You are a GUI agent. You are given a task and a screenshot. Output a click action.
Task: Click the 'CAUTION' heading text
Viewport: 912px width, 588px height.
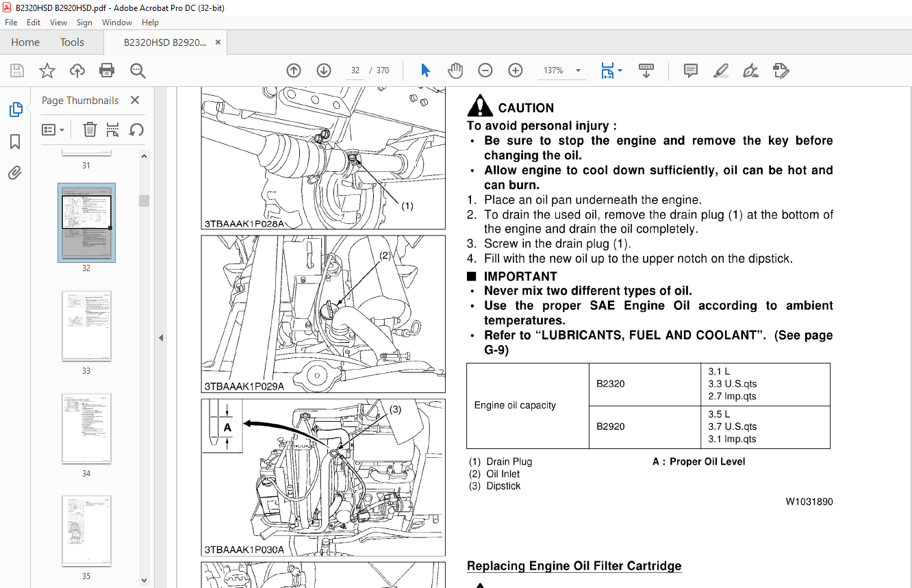(526, 108)
